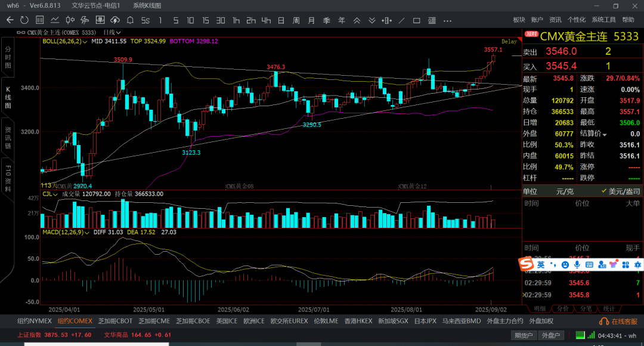Click the refresh icon in the toolbar

(24, 20)
